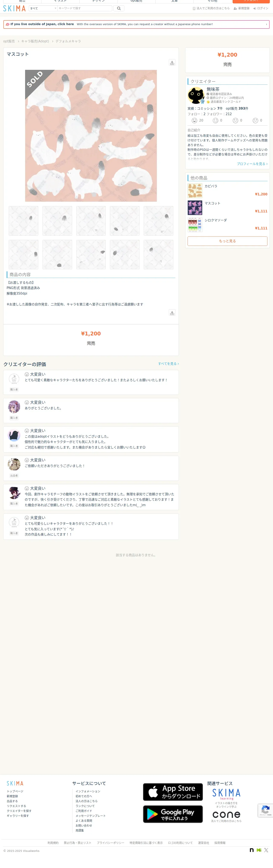The image size is (273, 868).
Task: Click the dark-haired hat character reviewer avatar
Action: pyautogui.click(x=14, y=493)
